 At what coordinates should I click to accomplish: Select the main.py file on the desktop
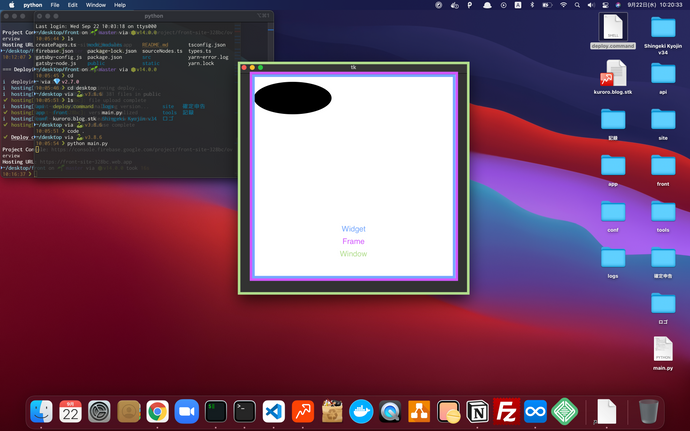coord(663,354)
